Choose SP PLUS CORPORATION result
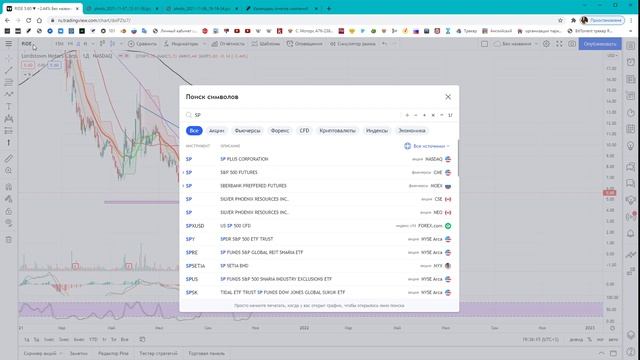This screenshot has height=360, width=640. tap(318, 159)
